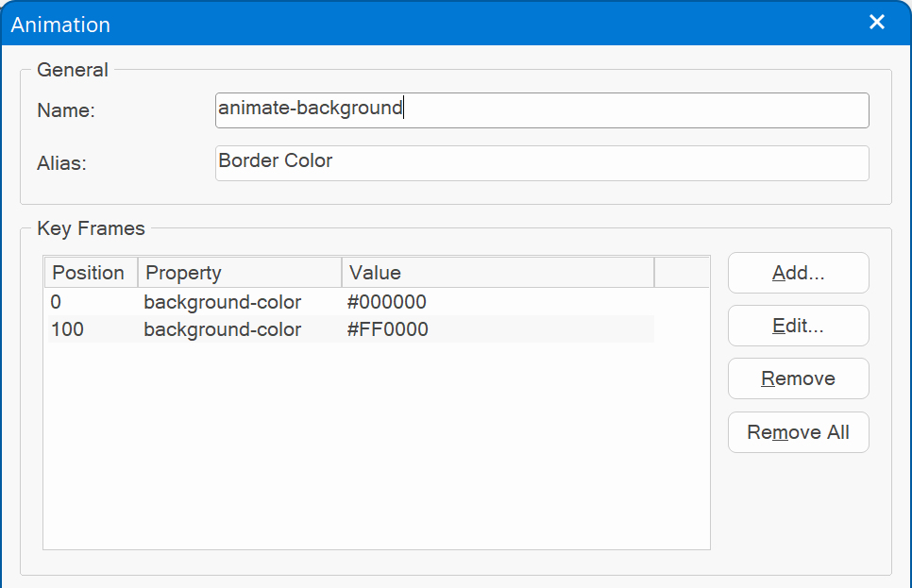Click the Value column header
Image resolution: width=912 pixels, height=588 pixels.
point(497,273)
